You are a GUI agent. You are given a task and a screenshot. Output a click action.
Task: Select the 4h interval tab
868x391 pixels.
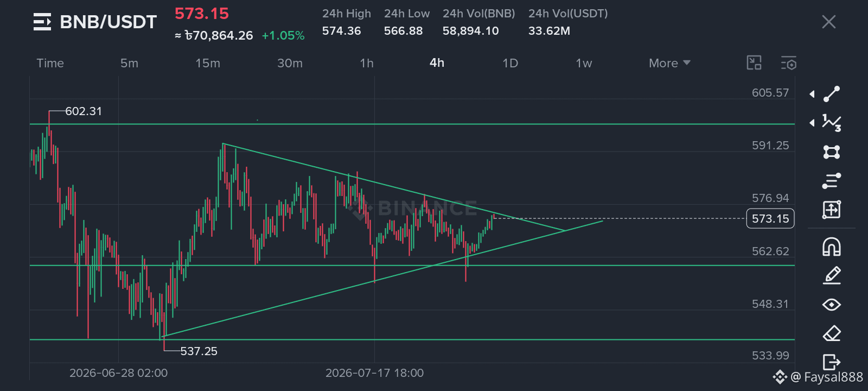[437, 62]
